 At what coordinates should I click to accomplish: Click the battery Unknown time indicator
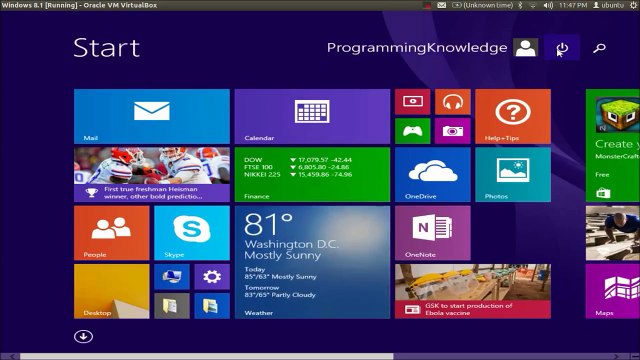point(482,5)
